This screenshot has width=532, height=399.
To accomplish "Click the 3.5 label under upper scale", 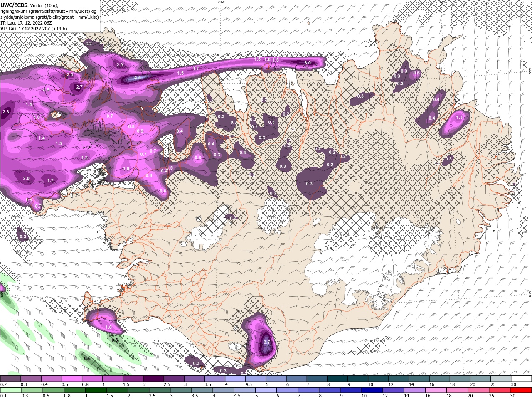I will click(207, 384).
